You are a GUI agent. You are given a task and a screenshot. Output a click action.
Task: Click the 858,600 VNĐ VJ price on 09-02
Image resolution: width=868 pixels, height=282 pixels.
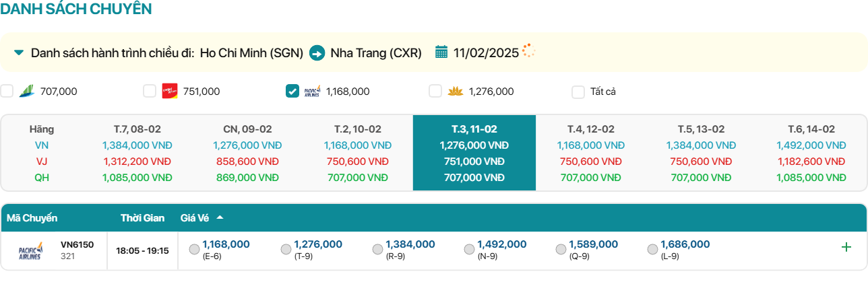pyautogui.click(x=247, y=162)
